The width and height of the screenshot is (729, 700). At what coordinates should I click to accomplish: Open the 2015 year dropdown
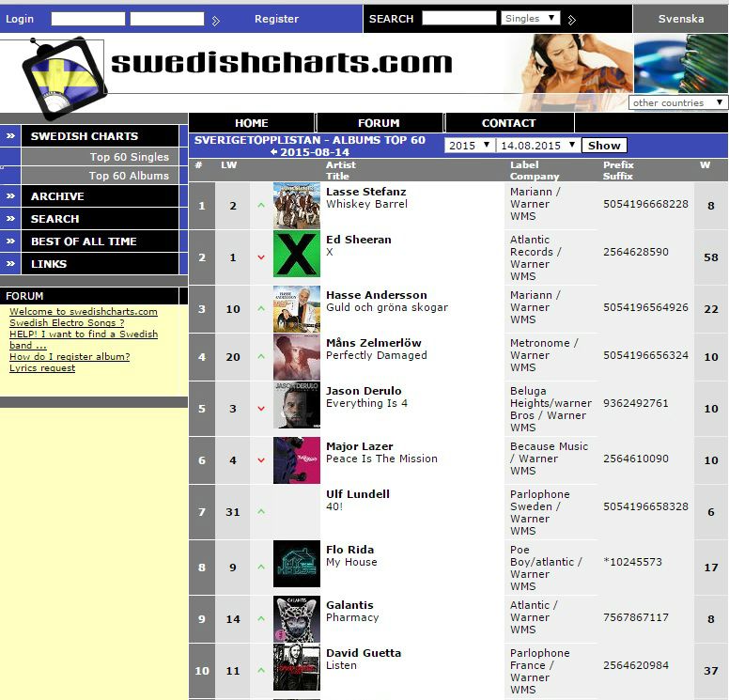tap(470, 146)
